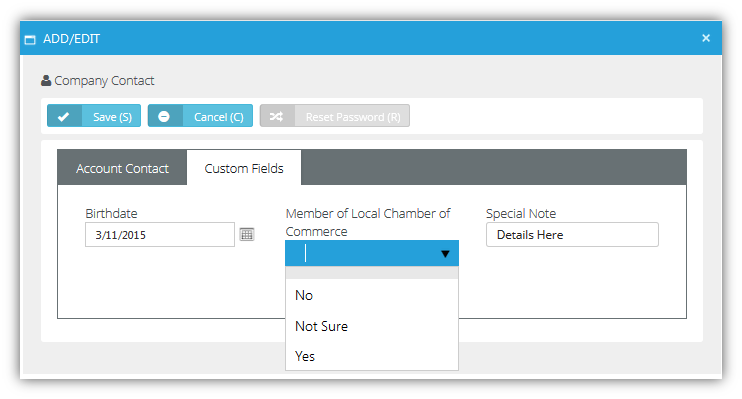The height and width of the screenshot is (399, 742).
Task: Click the Cancel minus-circle icon
Action: (164, 116)
